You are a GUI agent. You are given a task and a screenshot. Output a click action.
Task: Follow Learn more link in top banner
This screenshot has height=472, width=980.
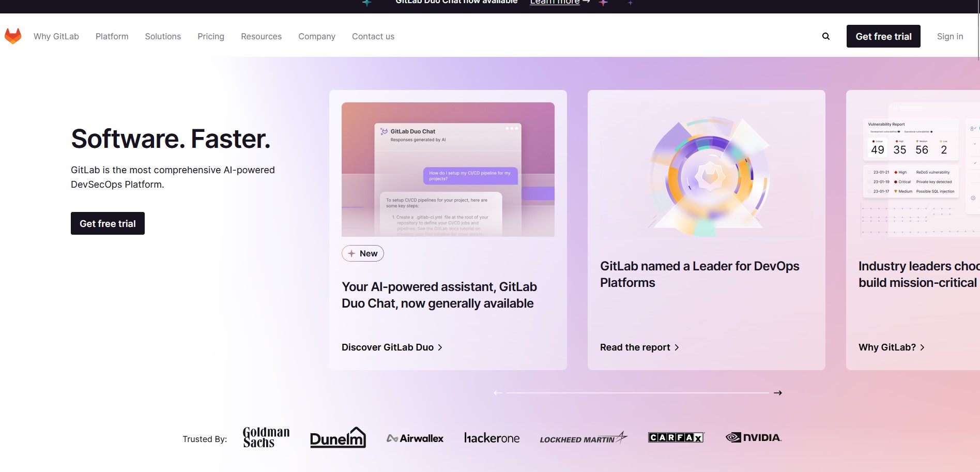tap(560, 3)
